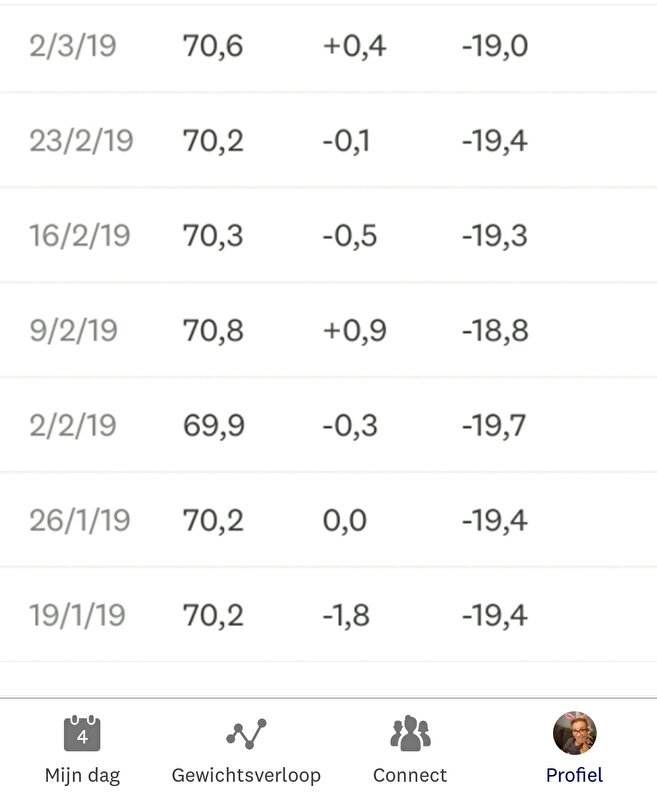Open the 16/2/19 weight entry

coord(328,235)
